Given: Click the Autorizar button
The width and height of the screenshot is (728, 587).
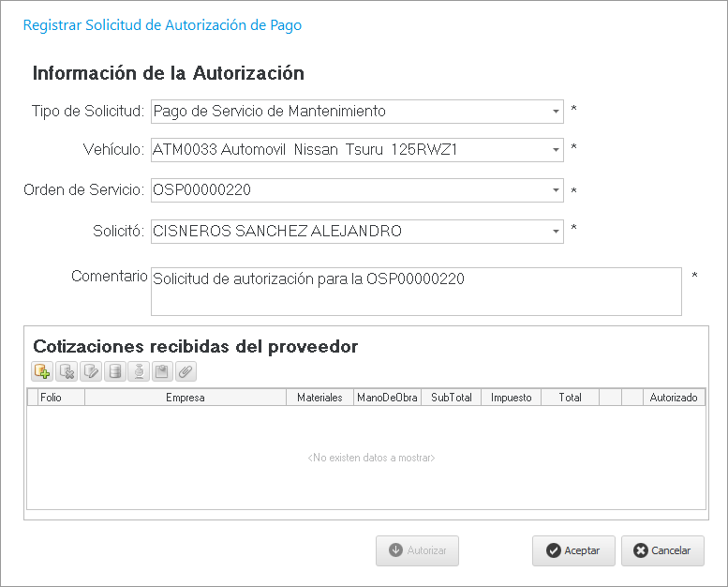Looking at the screenshot, I should (x=417, y=550).
